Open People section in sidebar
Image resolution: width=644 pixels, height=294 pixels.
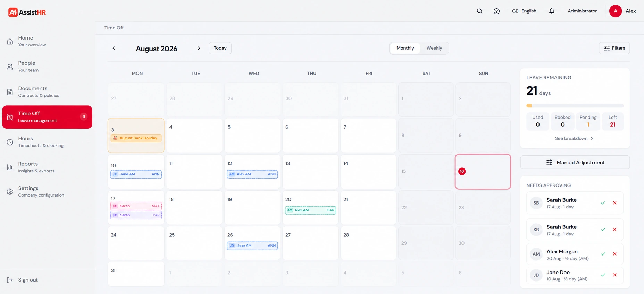(47, 66)
